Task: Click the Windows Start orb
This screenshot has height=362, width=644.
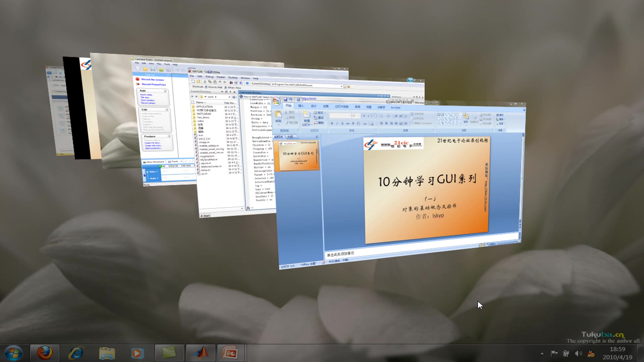Action: click(x=13, y=353)
